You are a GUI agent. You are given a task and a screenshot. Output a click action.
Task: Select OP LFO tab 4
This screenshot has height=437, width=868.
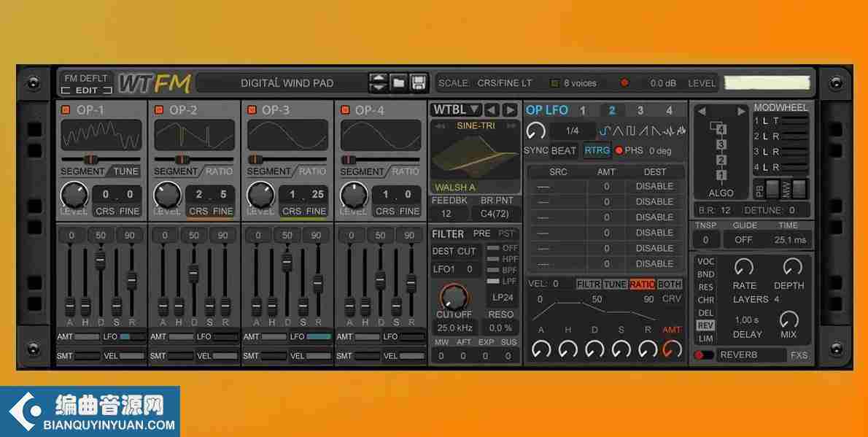click(x=669, y=110)
